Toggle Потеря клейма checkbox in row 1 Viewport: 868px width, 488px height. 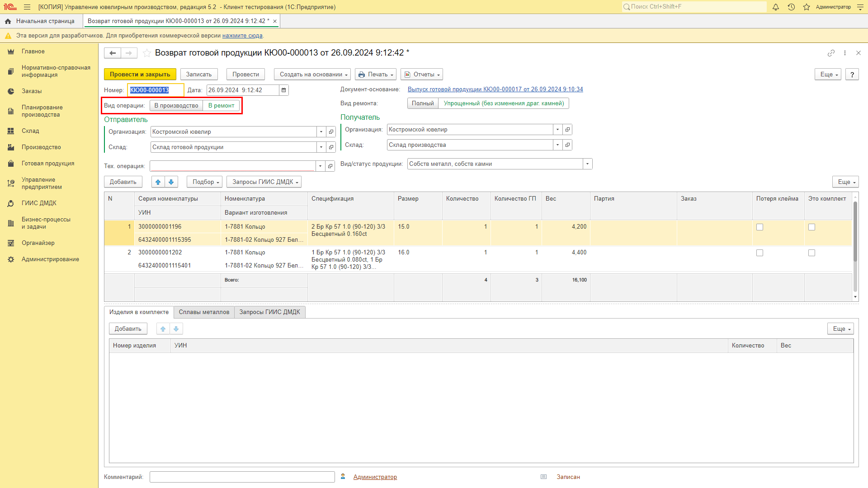coord(760,227)
